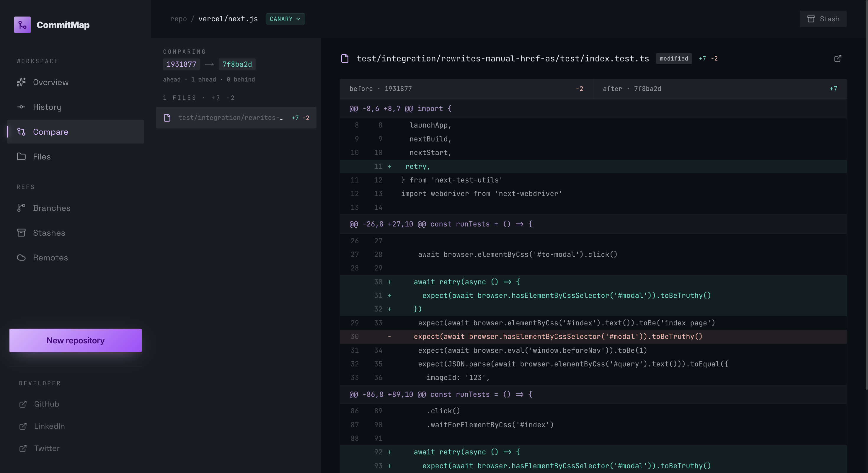Click the Branches icon
This screenshot has width=868, height=473.
click(x=21, y=208)
